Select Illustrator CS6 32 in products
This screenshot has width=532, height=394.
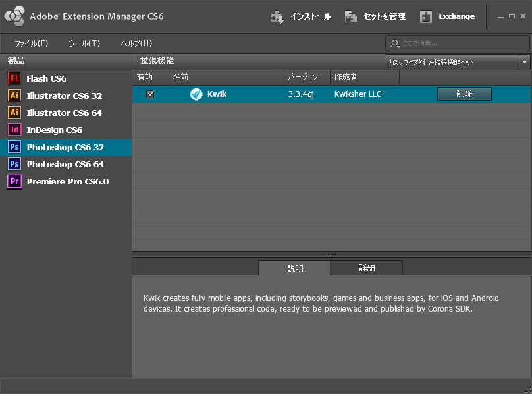point(66,96)
